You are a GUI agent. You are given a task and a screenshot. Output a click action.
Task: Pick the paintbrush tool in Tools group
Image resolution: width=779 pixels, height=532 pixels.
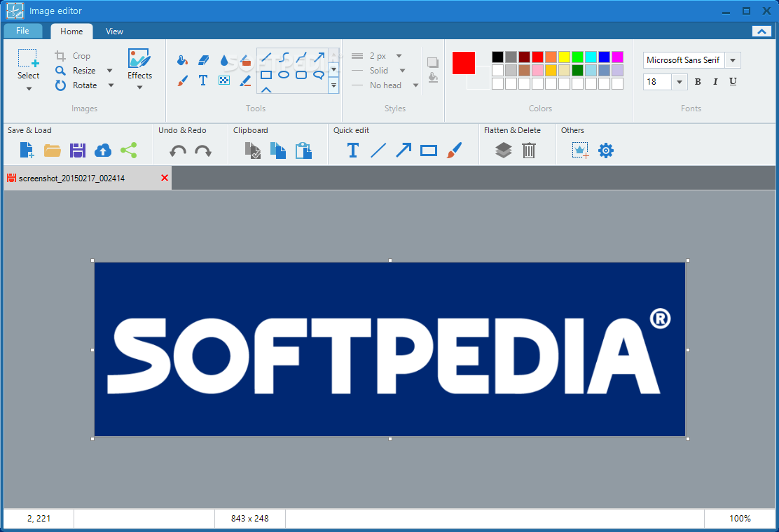coord(182,80)
